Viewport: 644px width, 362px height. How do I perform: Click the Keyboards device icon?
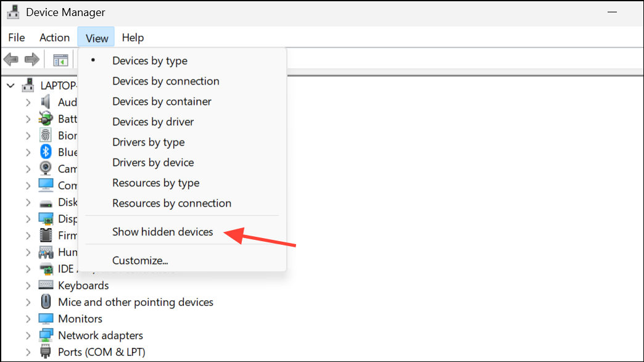[x=46, y=286]
